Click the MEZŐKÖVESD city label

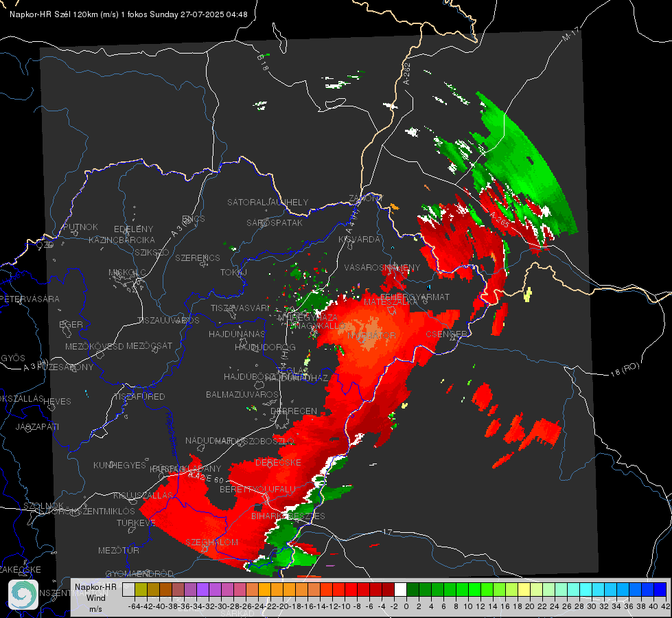[94, 346]
